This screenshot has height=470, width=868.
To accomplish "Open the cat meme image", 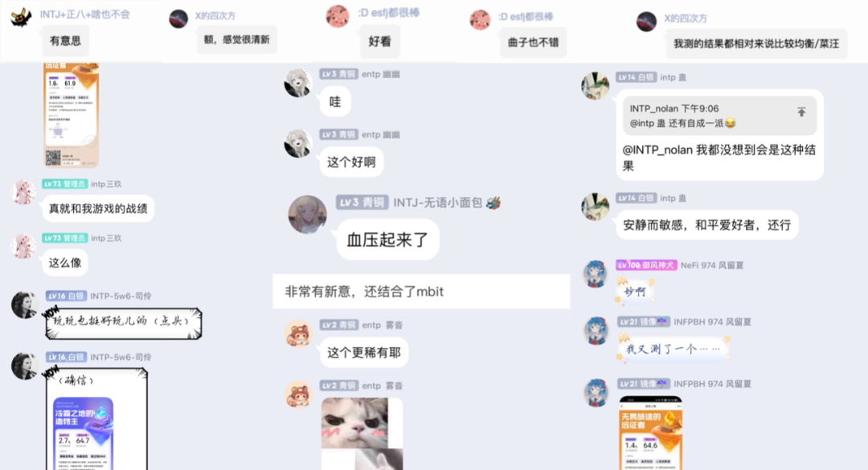I will coord(362,434).
